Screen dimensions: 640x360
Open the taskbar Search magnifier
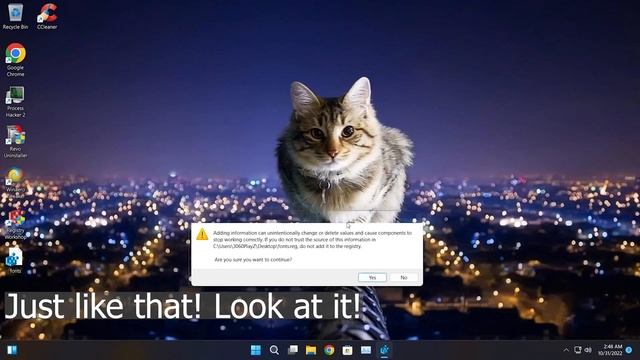[x=274, y=350]
